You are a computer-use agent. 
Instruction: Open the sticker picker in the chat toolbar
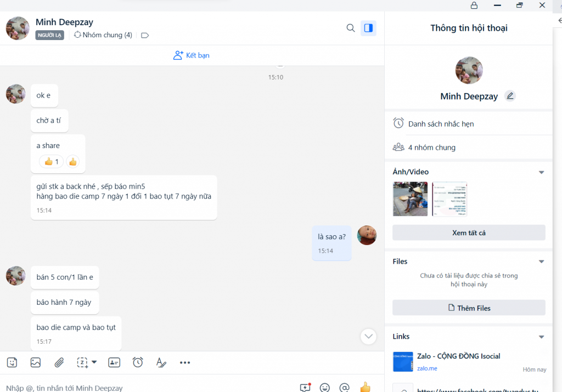tap(12, 362)
